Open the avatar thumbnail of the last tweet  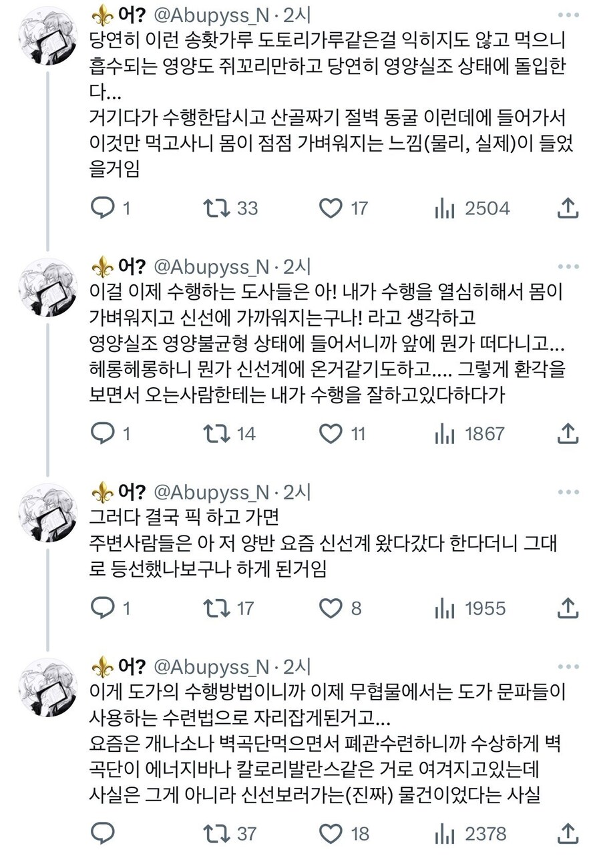pyautogui.click(x=47, y=688)
